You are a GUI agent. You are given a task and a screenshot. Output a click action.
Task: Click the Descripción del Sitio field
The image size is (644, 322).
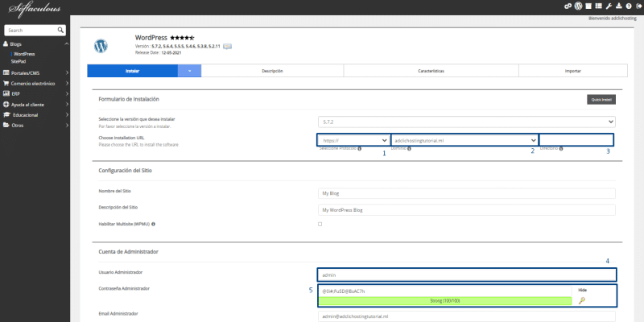pyautogui.click(x=467, y=210)
